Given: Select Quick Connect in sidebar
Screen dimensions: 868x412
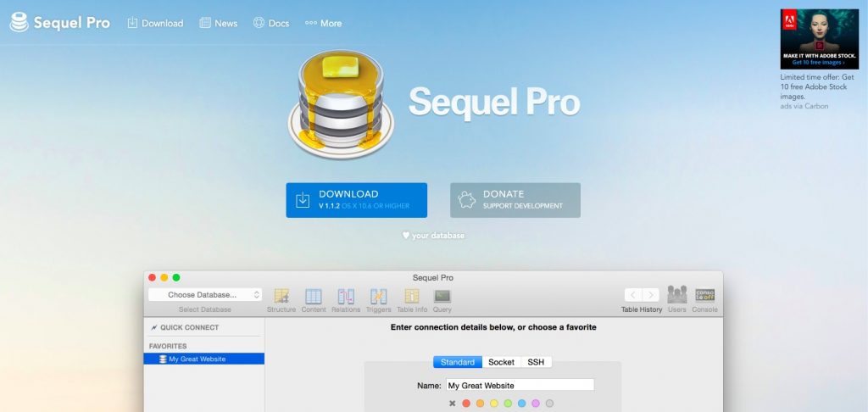Looking at the screenshot, I should click(185, 327).
